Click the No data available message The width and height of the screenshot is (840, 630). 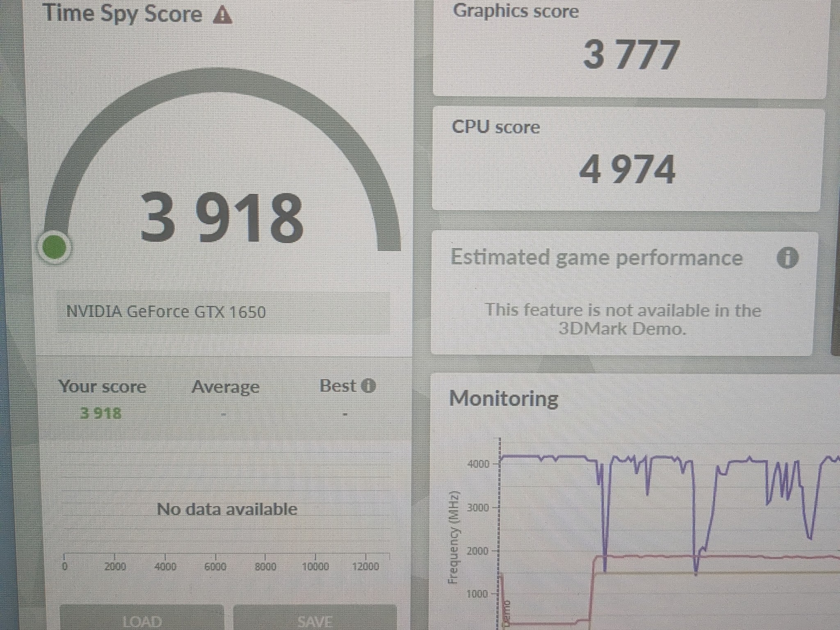pyautogui.click(x=227, y=509)
